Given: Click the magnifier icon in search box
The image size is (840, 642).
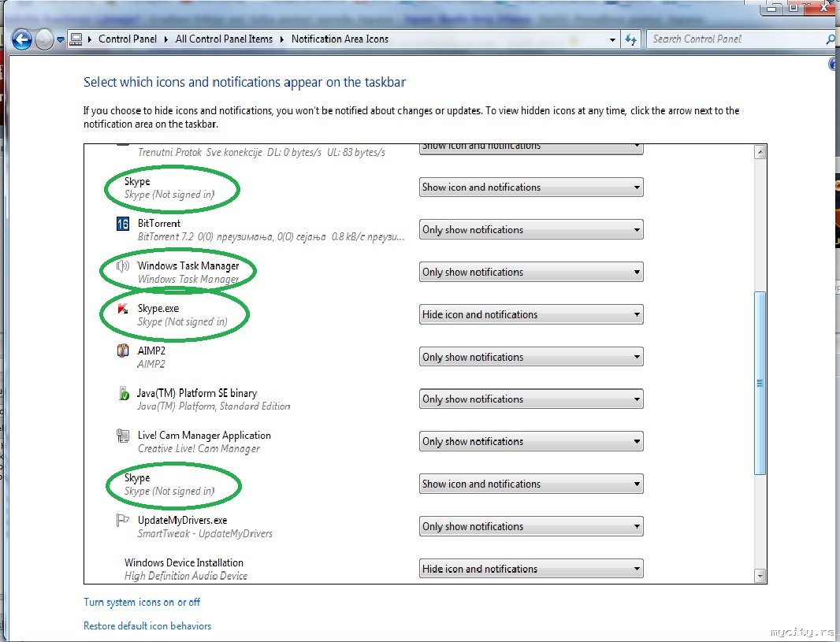Looking at the screenshot, I should point(831,39).
